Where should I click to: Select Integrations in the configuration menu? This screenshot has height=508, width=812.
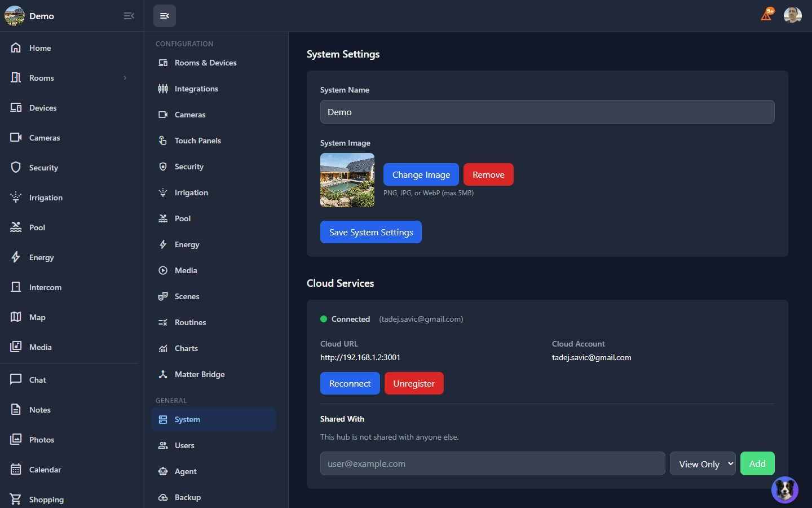pyautogui.click(x=196, y=89)
